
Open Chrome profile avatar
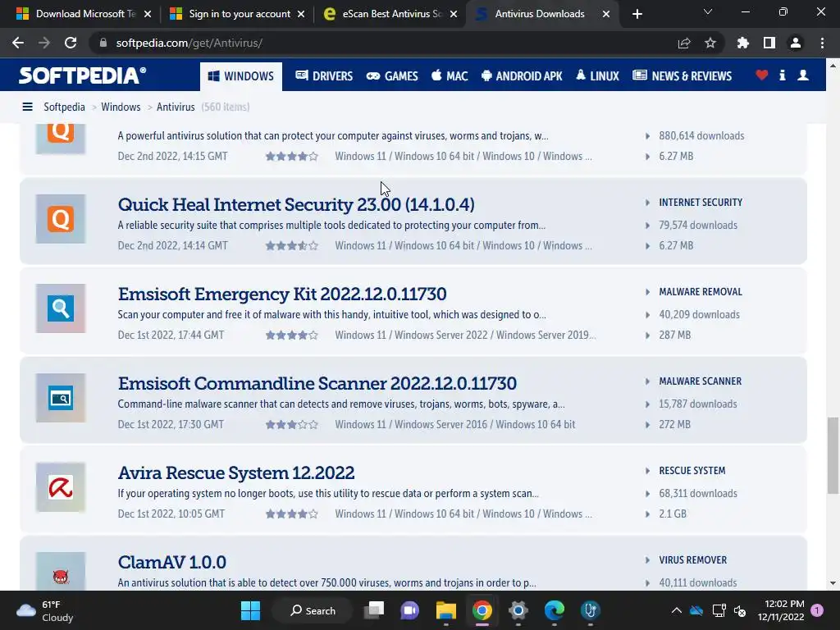pyautogui.click(x=796, y=43)
